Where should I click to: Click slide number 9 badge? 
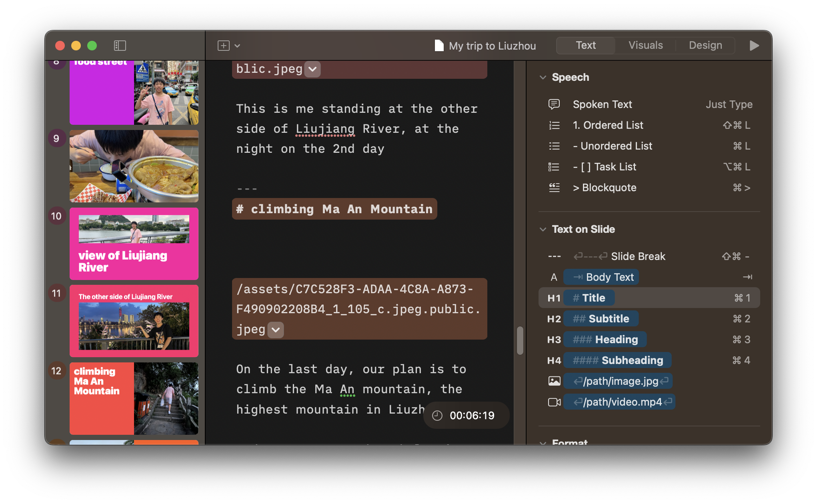(x=56, y=138)
